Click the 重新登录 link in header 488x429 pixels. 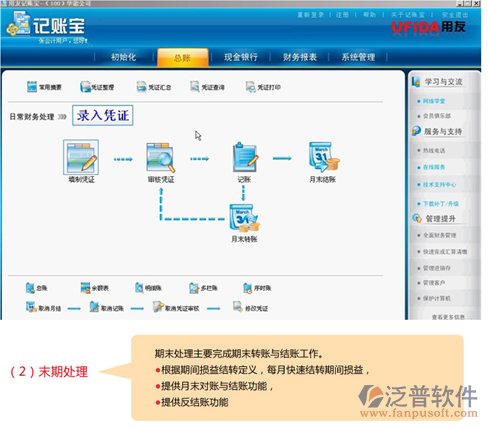(311, 15)
